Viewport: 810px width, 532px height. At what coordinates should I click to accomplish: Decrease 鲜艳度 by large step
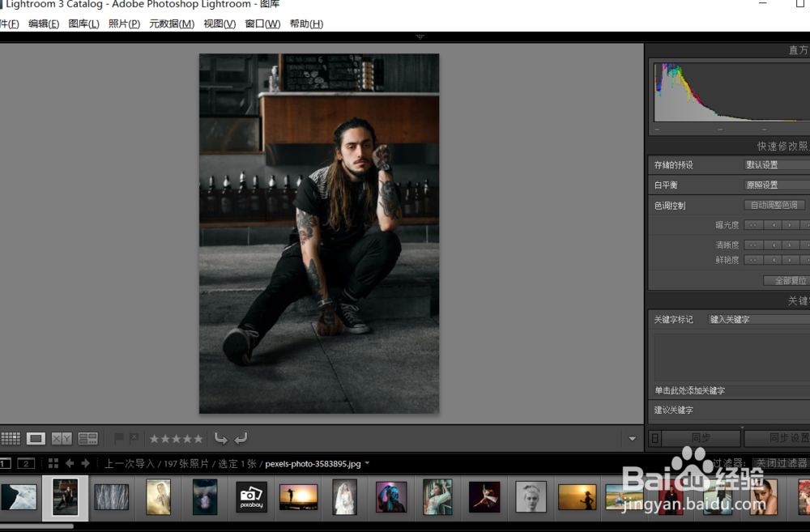tap(752, 260)
